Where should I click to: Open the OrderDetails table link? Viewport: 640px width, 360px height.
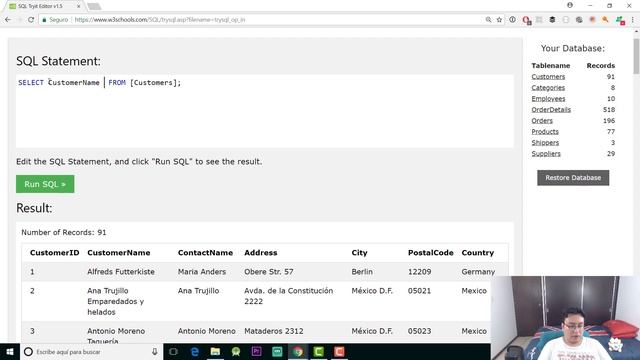point(551,110)
